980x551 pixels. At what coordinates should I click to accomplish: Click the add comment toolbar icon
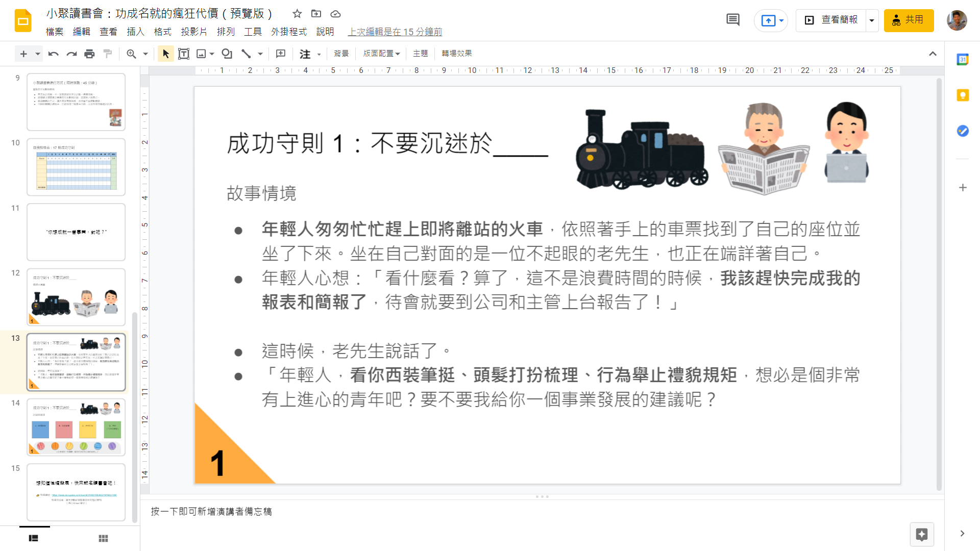281,54
